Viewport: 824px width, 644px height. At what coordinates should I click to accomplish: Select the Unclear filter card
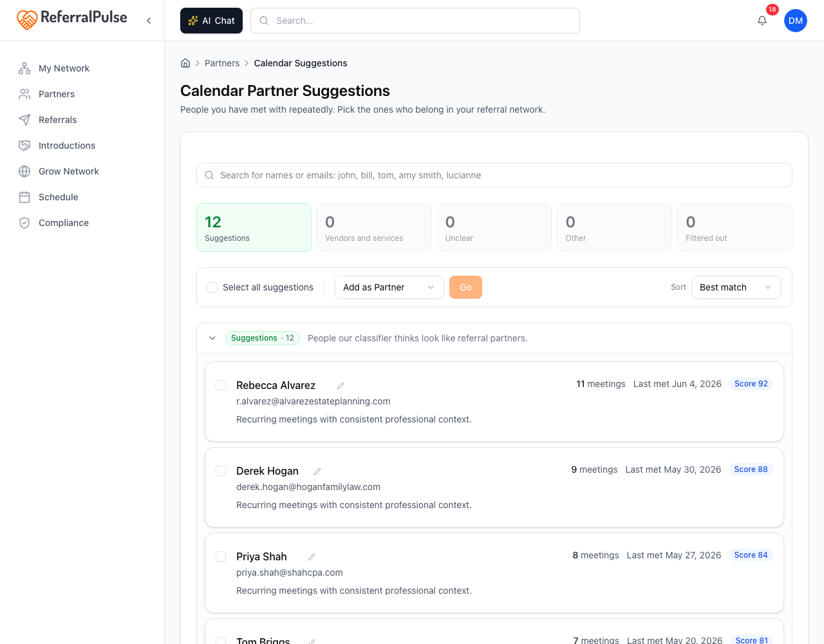(494, 227)
